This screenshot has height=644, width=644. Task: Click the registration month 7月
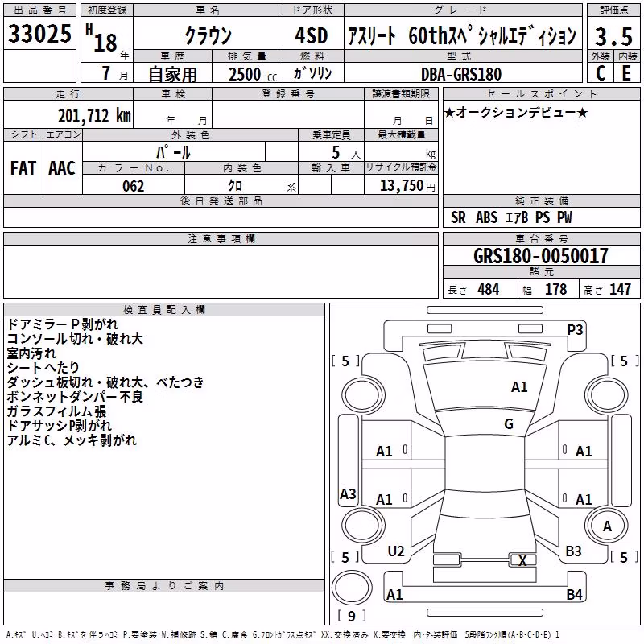[x=114, y=73]
